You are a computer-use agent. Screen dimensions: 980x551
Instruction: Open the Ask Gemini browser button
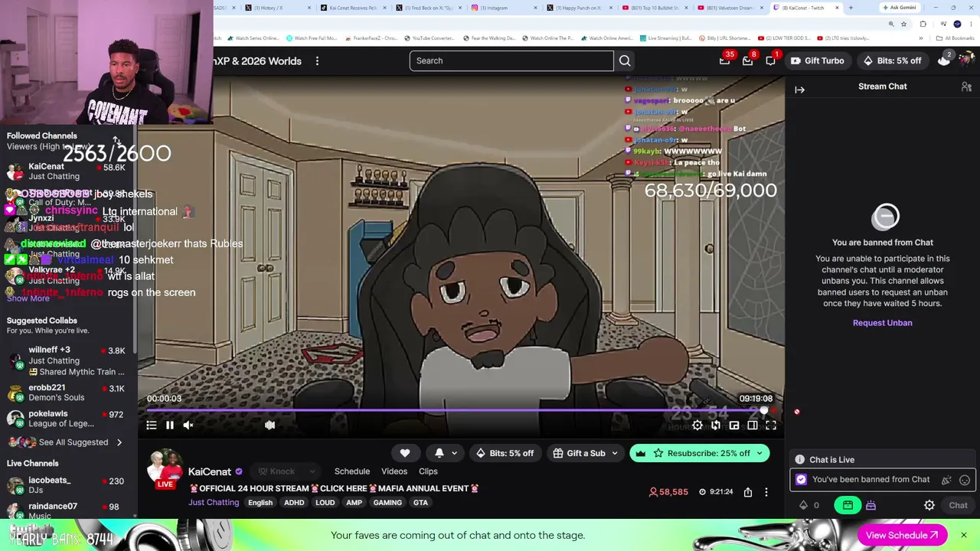pyautogui.click(x=898, y=8)
